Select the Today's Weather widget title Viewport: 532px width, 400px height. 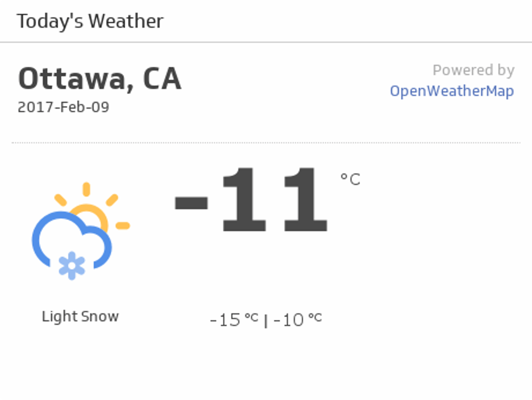(x=90, y=21)
